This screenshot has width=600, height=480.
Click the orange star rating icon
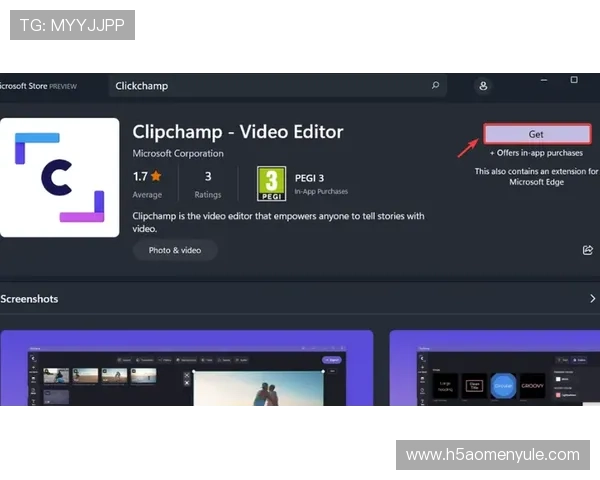tap(156, 176)
